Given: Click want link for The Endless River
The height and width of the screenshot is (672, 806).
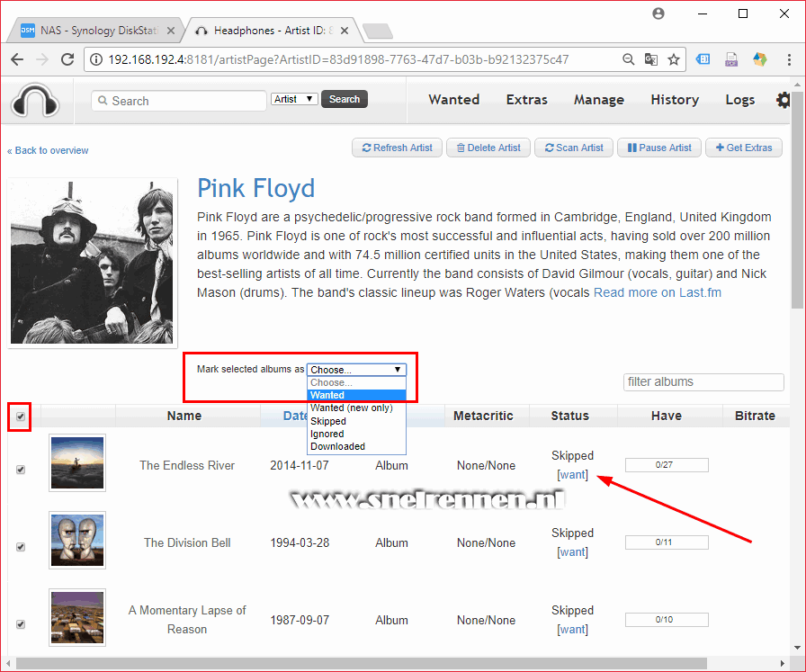Looking at the screenshot, I should 573,475.
